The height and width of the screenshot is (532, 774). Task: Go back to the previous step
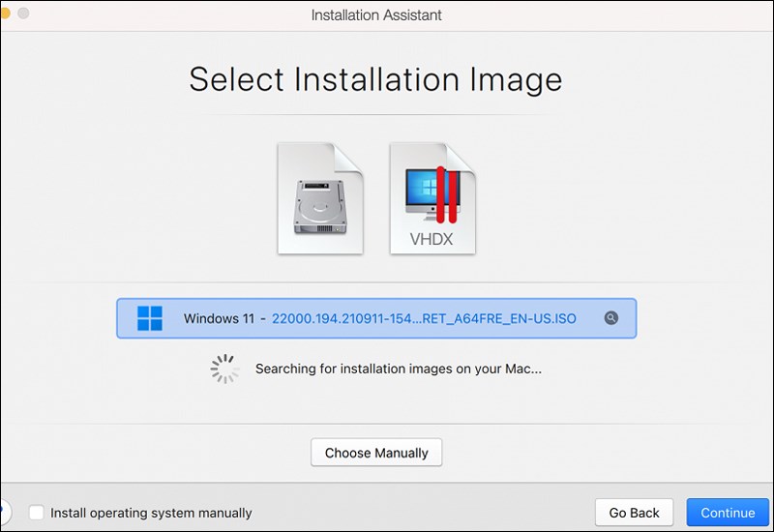634,513
